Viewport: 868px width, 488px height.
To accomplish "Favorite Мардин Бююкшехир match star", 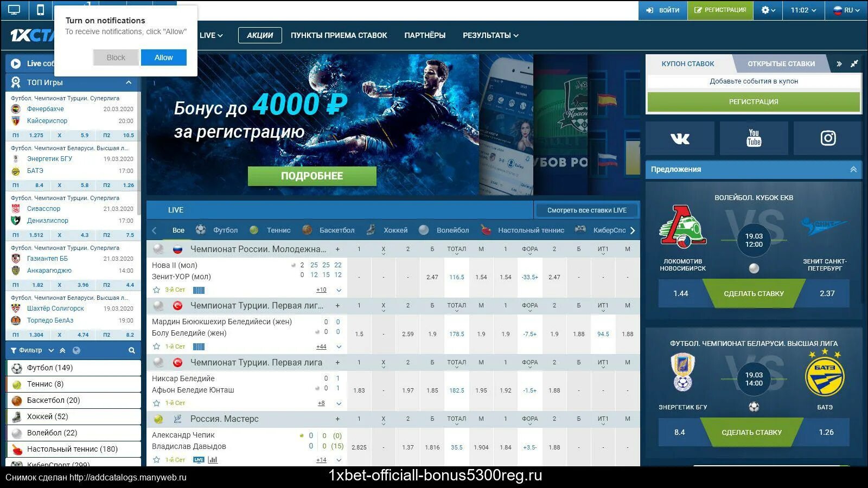I will [x=157, y=346].
